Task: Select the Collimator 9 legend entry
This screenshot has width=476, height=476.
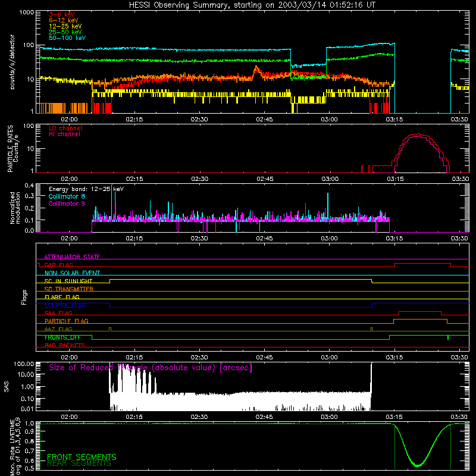Action: (67, 203)
